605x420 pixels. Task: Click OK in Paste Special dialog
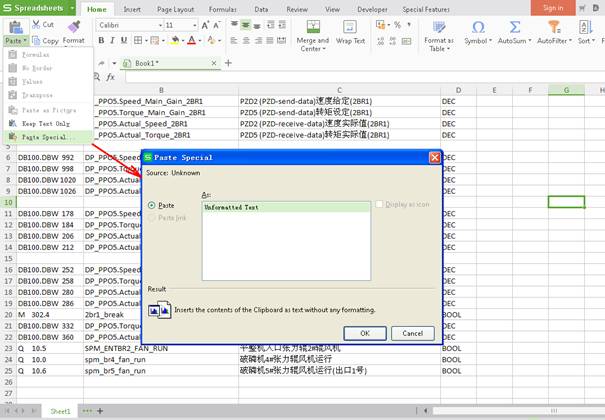tap(365, 333)
